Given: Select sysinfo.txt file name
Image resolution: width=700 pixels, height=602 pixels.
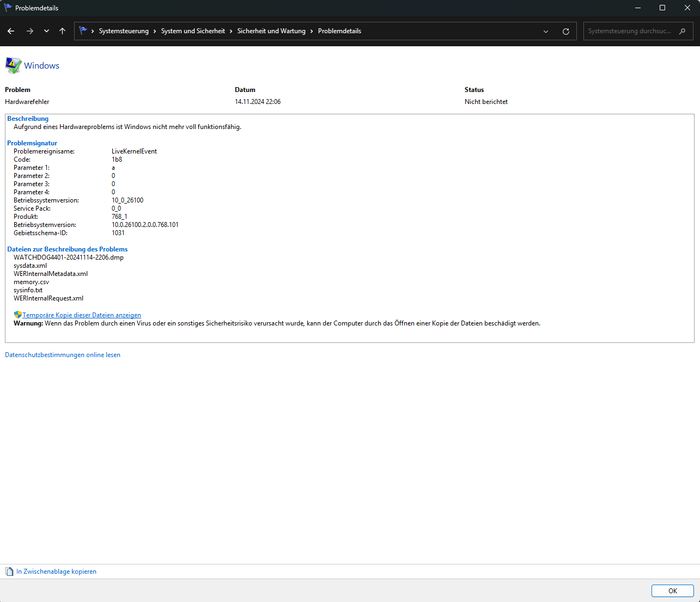Looking at the screenshot, I should (x=28, y=290).
